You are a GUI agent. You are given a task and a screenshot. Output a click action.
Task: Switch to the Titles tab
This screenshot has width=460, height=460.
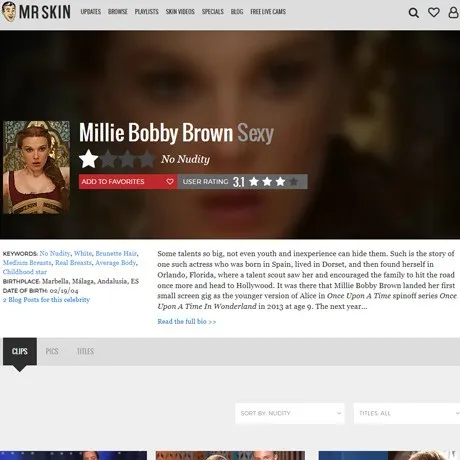[85, 351]
